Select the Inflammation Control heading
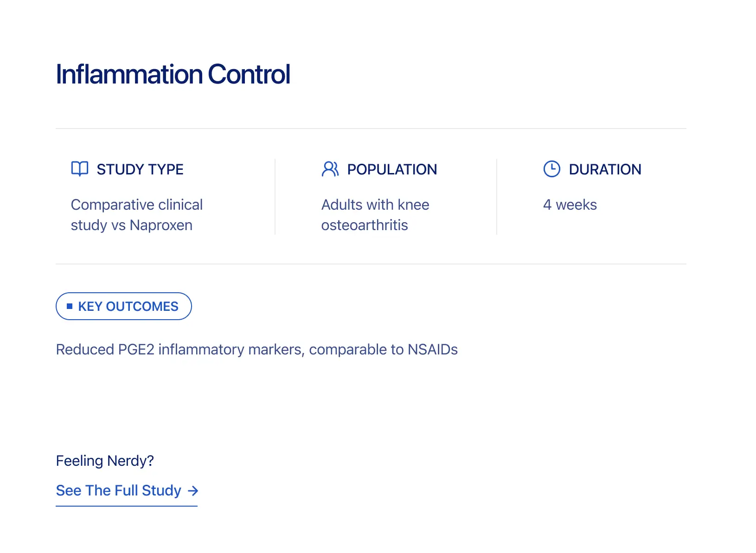 click(x=173, y=74)
